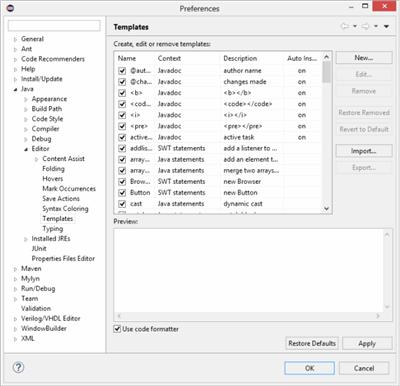This screenshot has height=386, width=400.
Task: Click the New... template button
Action: tap(364, 58)
